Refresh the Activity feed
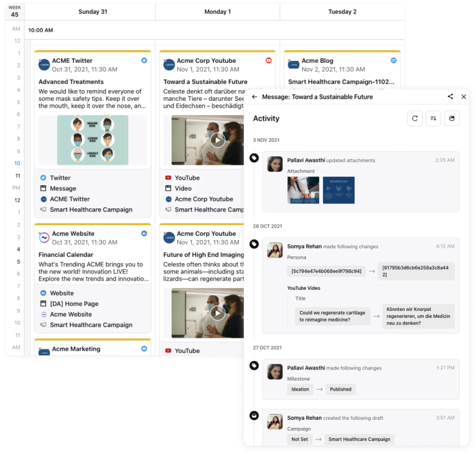This screenshot has height=454, width=476. [x=414, y=118]
